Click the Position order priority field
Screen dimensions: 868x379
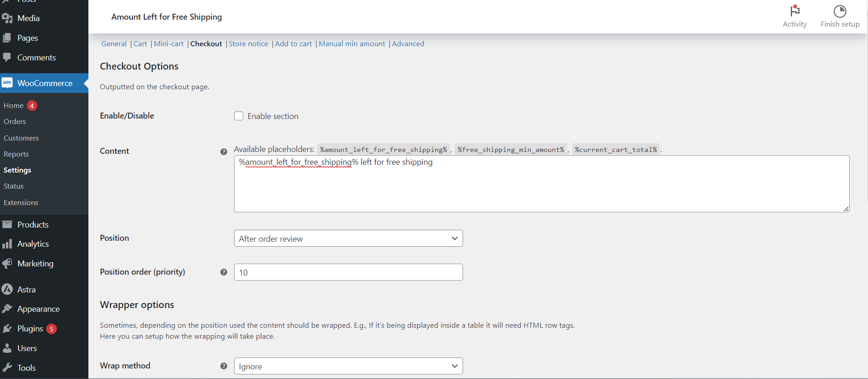(348, 272)
